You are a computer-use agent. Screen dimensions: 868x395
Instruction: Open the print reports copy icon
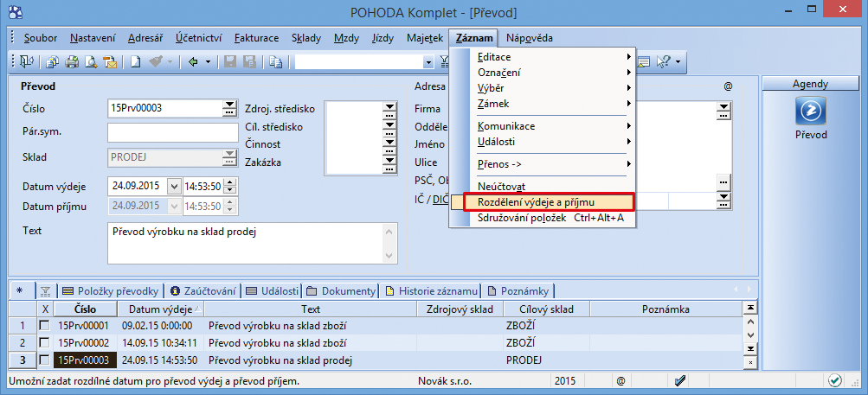point(53,62)
